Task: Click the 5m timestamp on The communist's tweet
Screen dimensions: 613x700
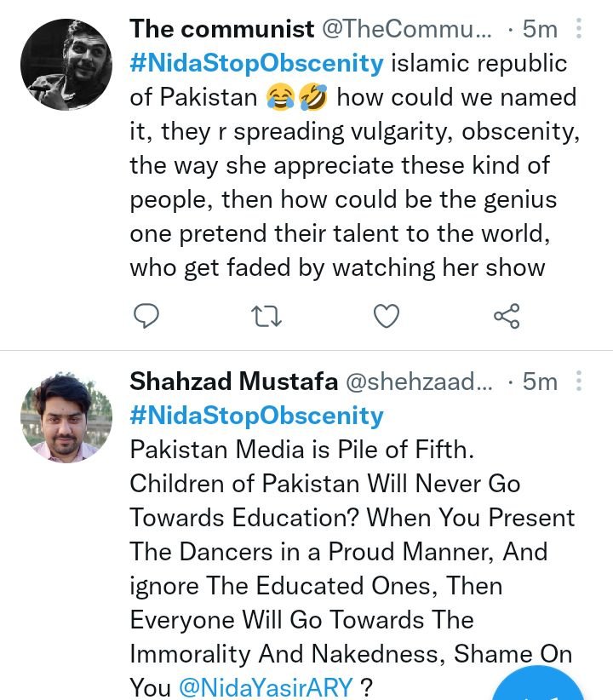Action: 539,29
